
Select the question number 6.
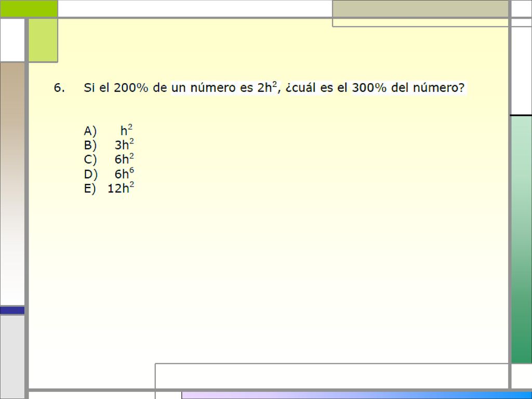(x=59, y=87)
